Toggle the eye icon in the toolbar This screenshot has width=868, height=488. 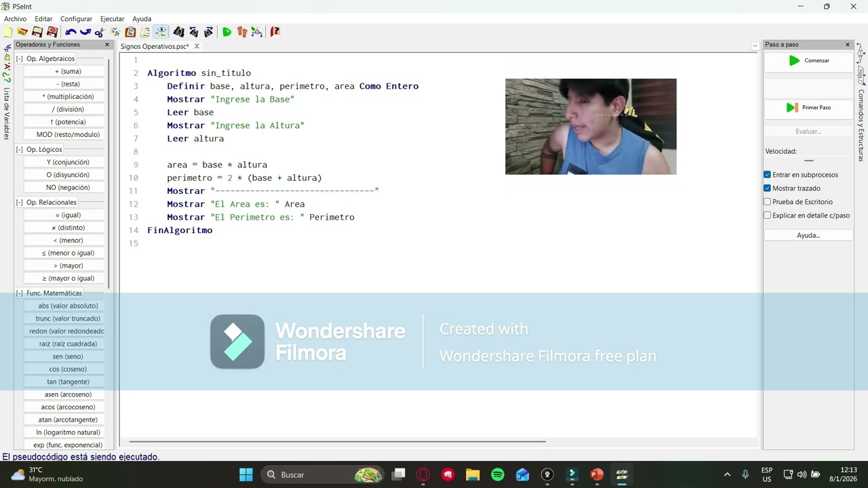(x=161, y=32)
